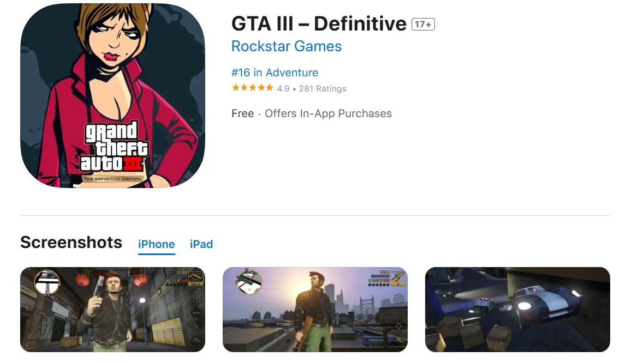Click The Definitive Edition banner on icon
644x363 pixels.
click(x=112, y=179)
